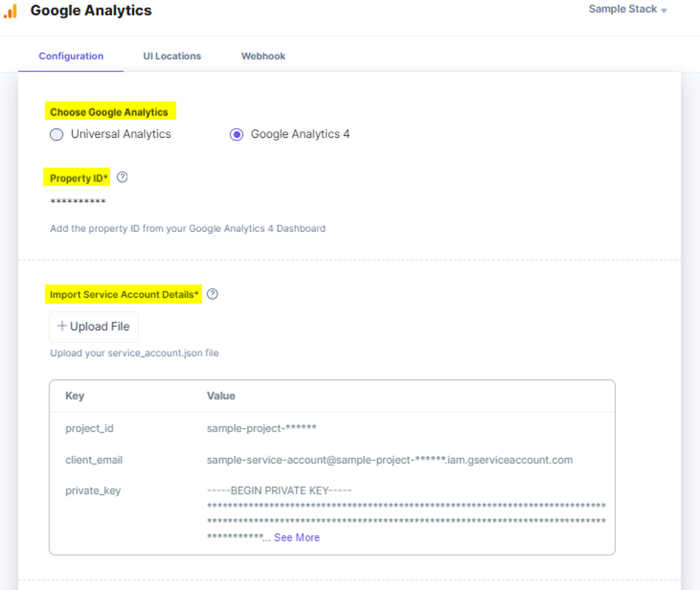700x590 pixels.
Task: Click the See More link
Action: coord(297,537)
